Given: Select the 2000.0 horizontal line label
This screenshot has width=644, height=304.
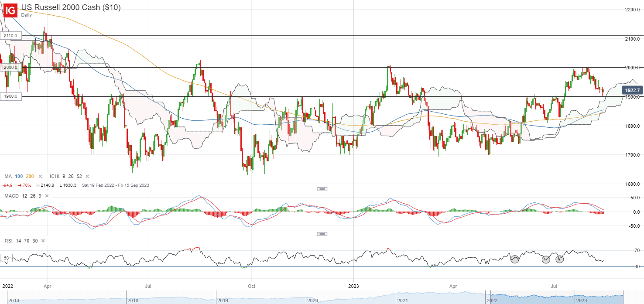Looking at the screenshot, I should coord(10,68).
